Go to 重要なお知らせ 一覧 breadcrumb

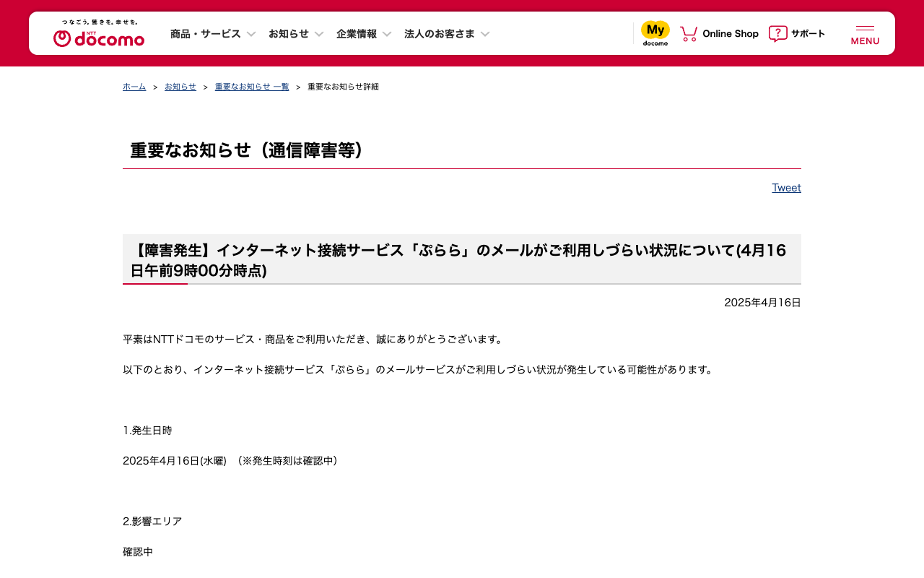(x=252, y=87)
